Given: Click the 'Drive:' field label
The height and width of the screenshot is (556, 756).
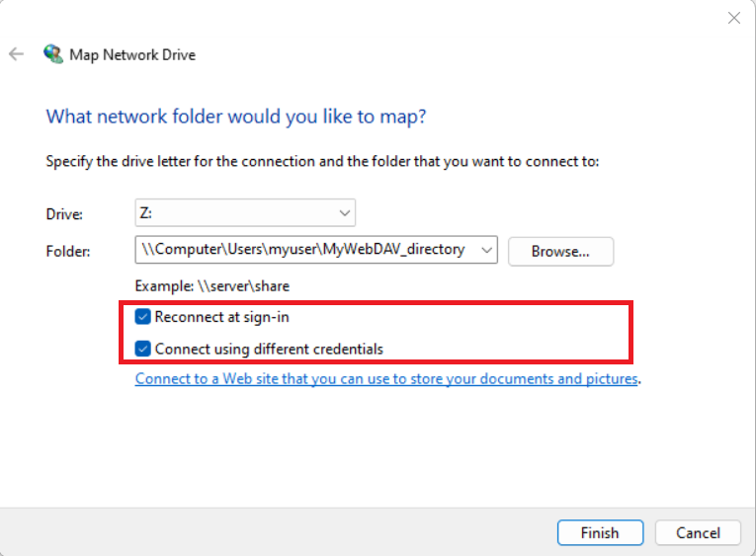Looking at the screenshot, I should coord(65,213).
